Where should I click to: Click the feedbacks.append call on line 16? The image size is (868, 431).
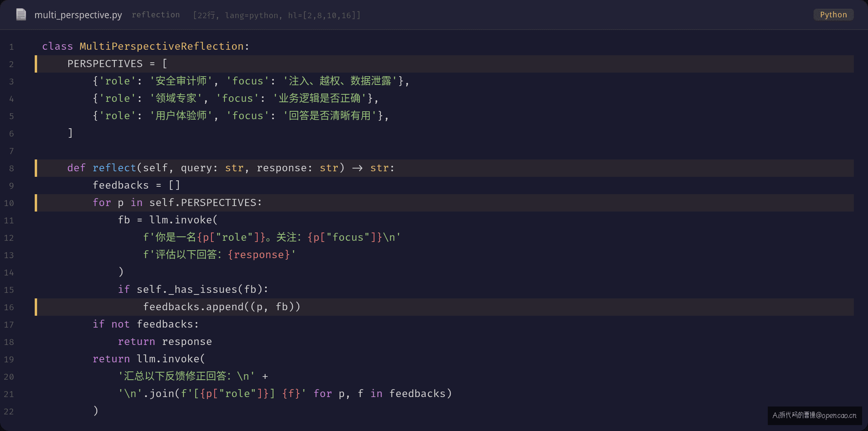222,307
